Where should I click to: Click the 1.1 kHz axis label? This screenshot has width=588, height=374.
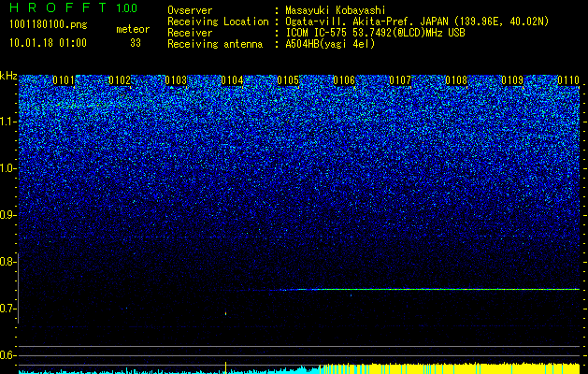coord(7,122)
